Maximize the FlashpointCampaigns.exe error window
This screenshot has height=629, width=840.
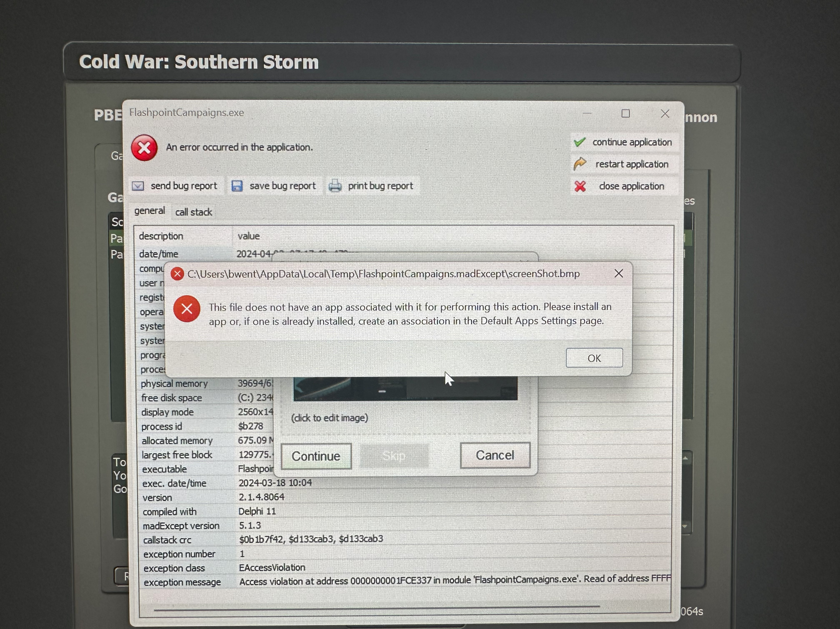click(x=625, y=114)
